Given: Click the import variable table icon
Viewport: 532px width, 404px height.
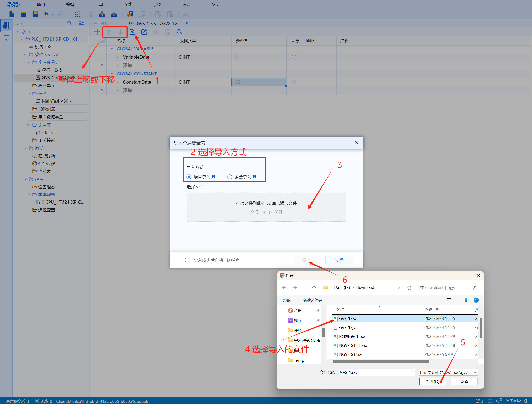Looking at the screenshot, I should coord(132,32).
